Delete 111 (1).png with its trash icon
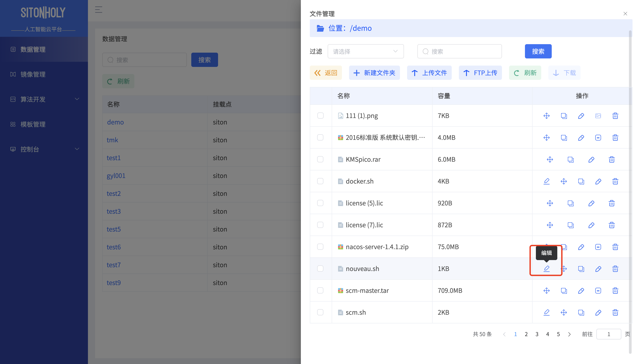The image size is (641, 364). click(x=615, y=116)
